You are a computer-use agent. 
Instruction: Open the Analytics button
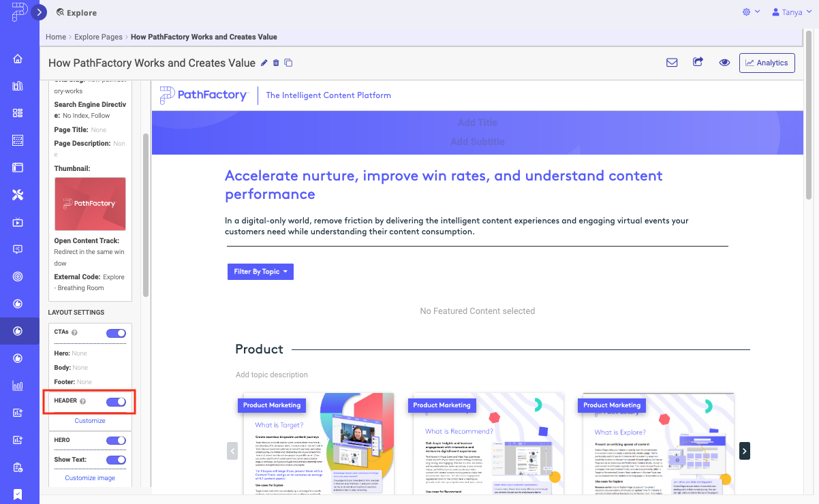pyautogui.click(x=767, y=63)
